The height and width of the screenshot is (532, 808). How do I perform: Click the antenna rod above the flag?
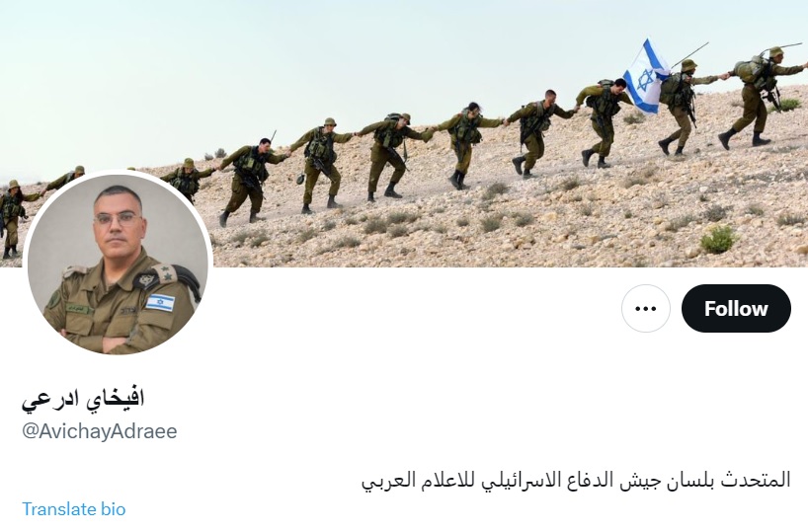(x=689, y=55)
